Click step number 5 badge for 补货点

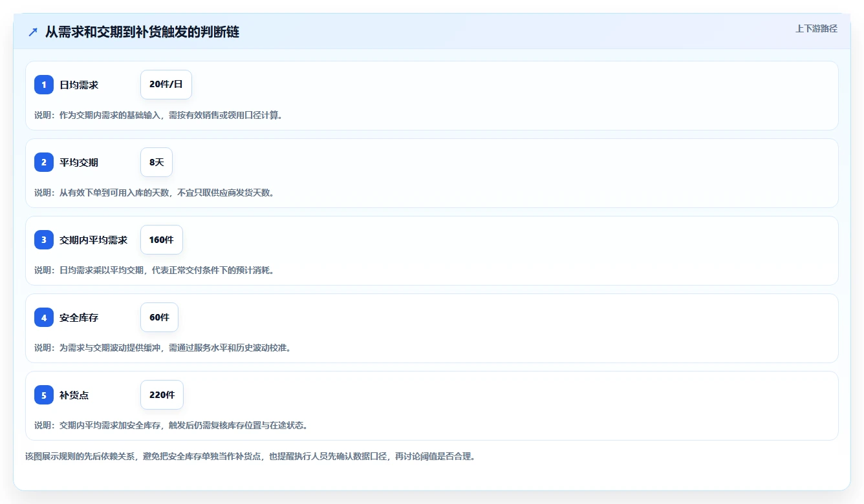pyautogui.click(x=44, y=395)
